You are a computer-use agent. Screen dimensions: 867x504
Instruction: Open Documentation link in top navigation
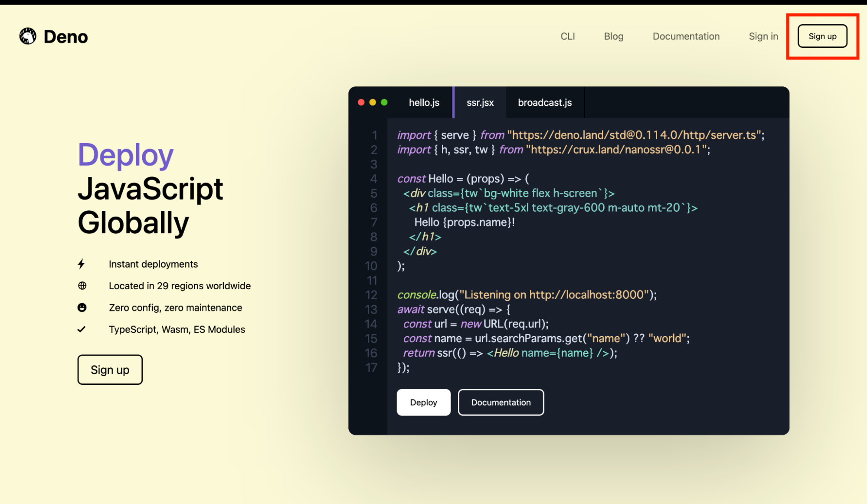686,36
